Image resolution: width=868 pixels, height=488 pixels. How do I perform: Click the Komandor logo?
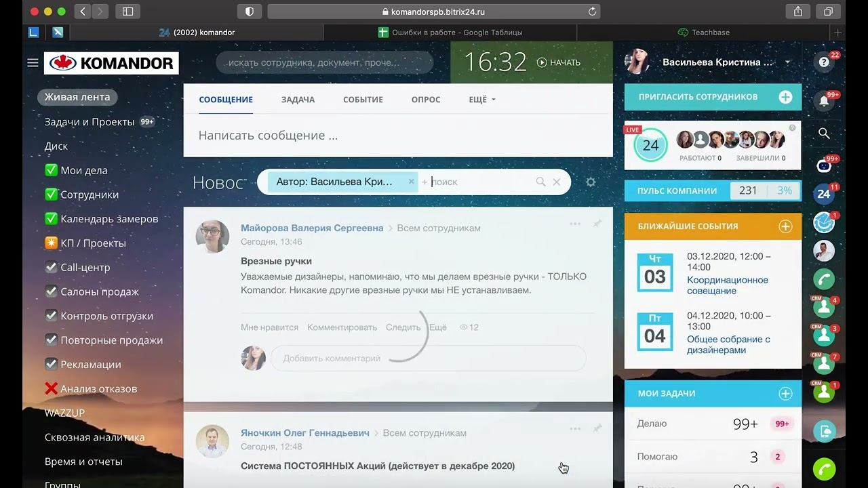(x=111, y=63)
